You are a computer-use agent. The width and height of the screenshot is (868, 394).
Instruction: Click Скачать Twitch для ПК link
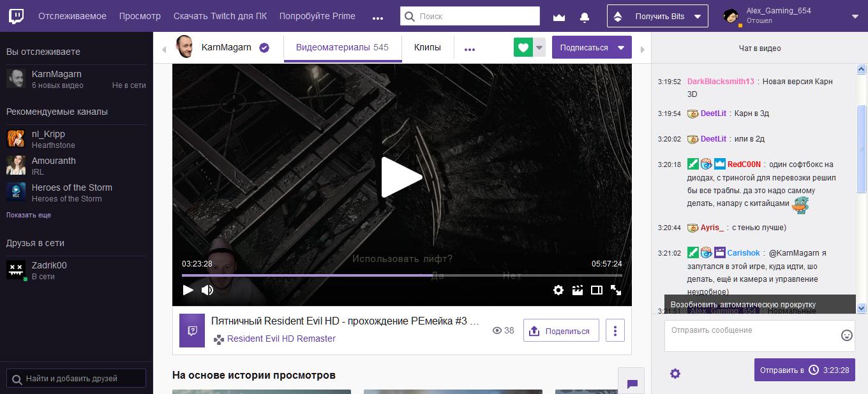click(x=220, y=16)
